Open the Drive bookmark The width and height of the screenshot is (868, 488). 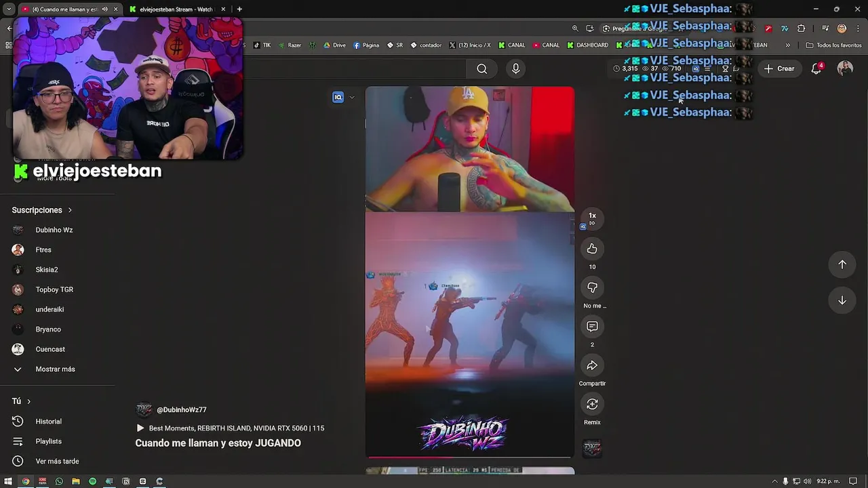click(x=334, y=45)
